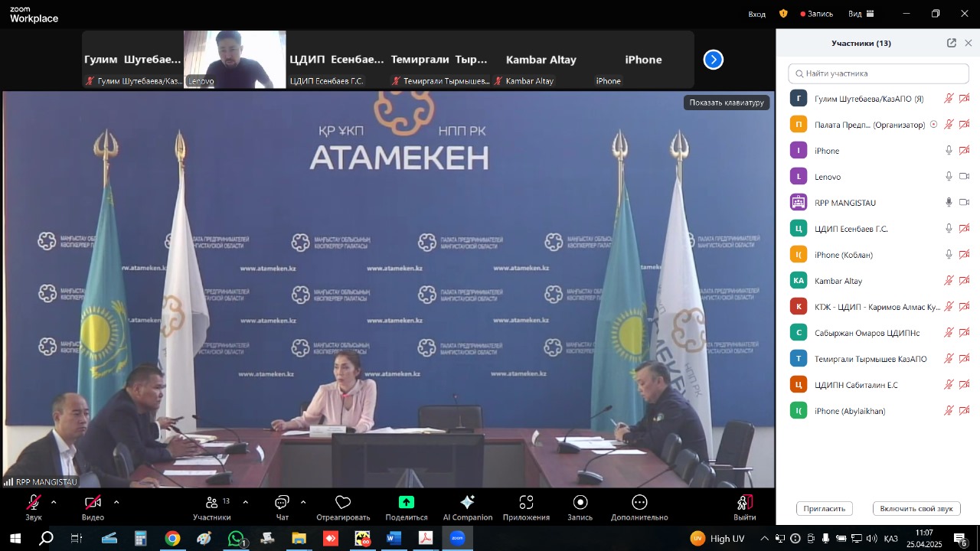Image resolution: width=980 pixels, height=551 pixels.
Task: Open the Отреагировать reactions menu
Action: (x=343, y=508)
